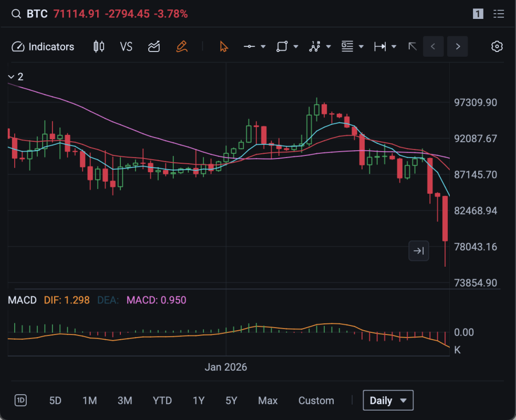Screen dimensions: 516x420
Task: Click the MACD indicator label
Action: 23,300
